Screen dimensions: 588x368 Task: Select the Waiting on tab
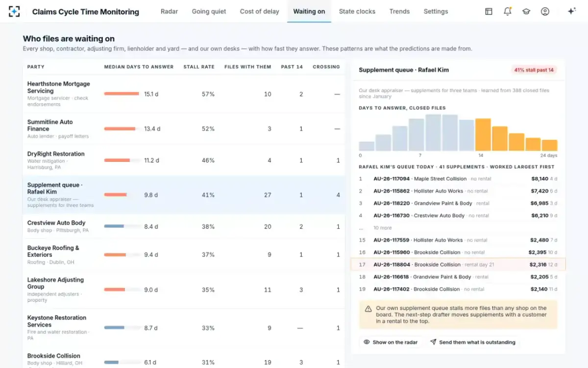[309, 11]
